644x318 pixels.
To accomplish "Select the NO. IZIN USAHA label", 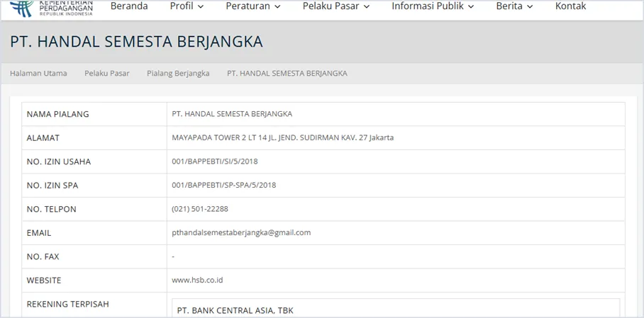I will coord(59,161).
